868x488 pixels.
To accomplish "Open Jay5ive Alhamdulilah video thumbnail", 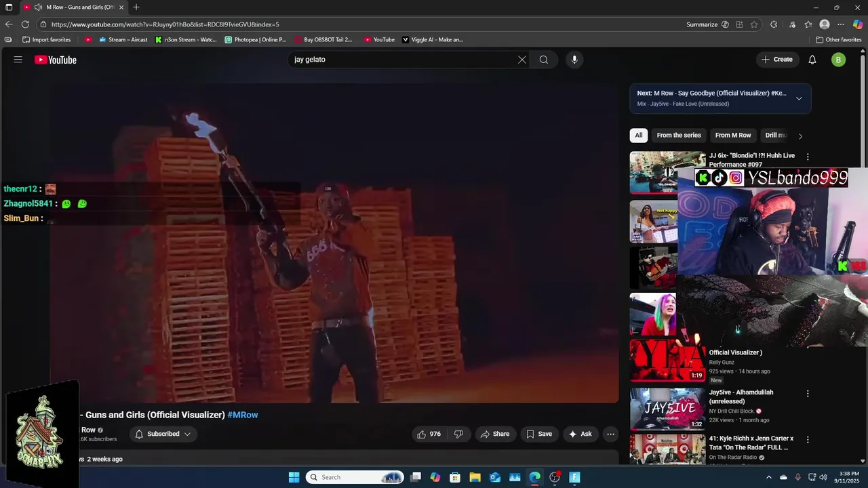I will click(667, 409).
